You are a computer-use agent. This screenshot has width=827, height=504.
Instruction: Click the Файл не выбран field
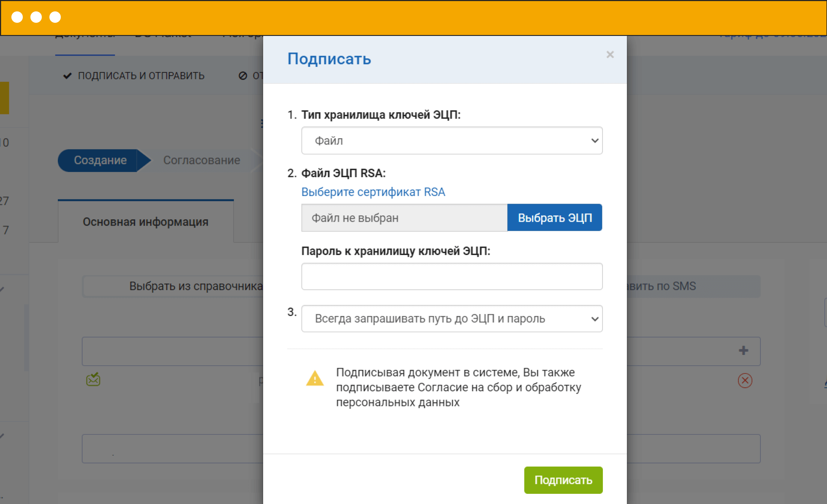coord(404,218)
